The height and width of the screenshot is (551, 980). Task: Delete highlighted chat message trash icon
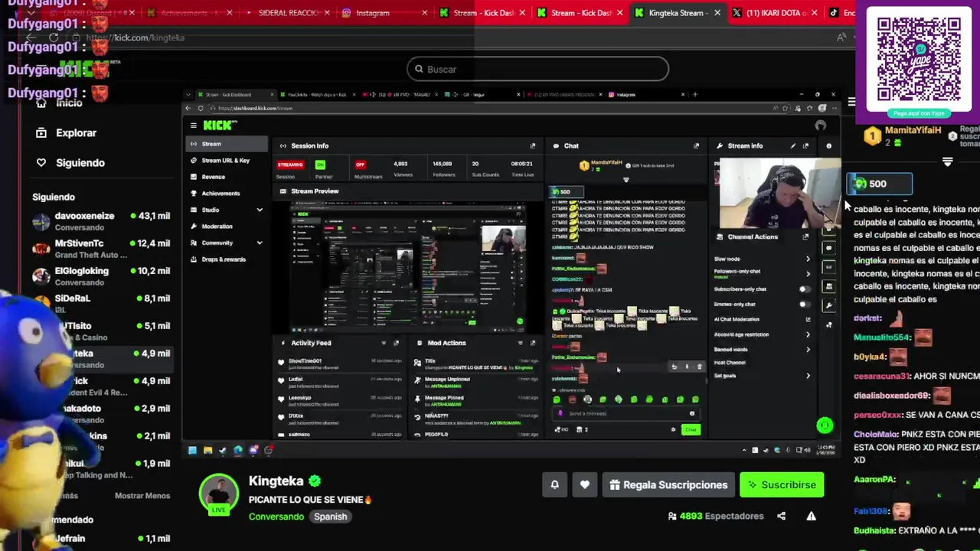coord(699,367)
